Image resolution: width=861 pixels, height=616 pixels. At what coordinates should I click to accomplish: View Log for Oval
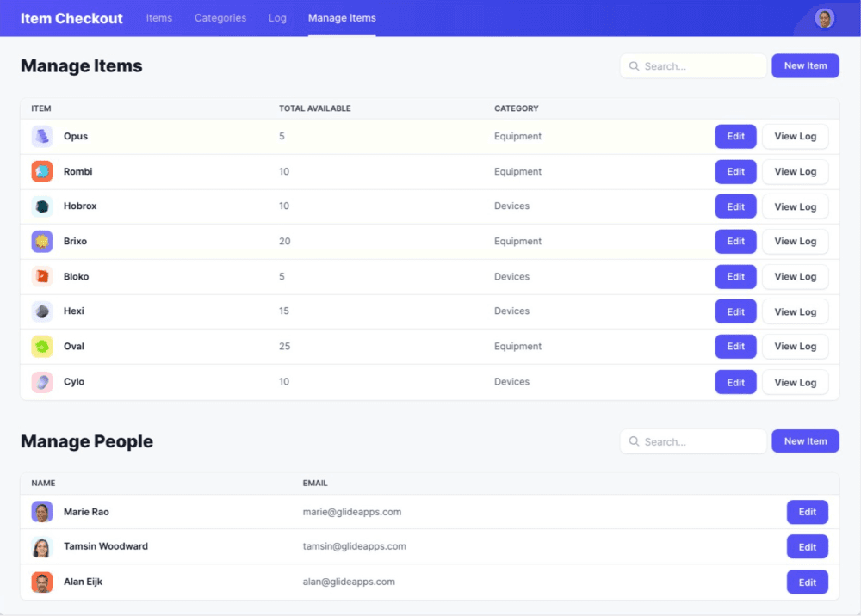point(795,347)
